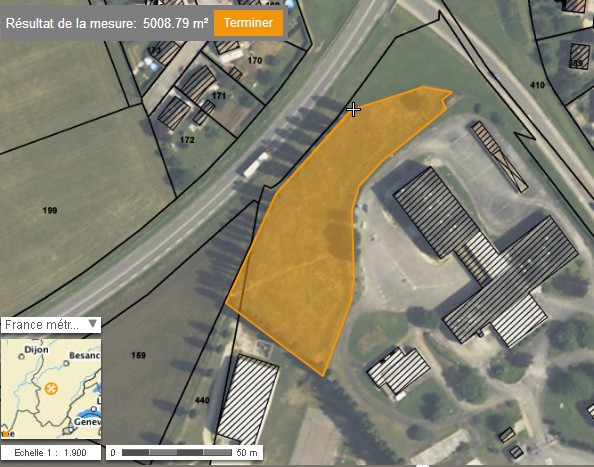Click the white hatched building near parcel 440
The height and width of the screenshot is (467, 594).
point(248,399)
